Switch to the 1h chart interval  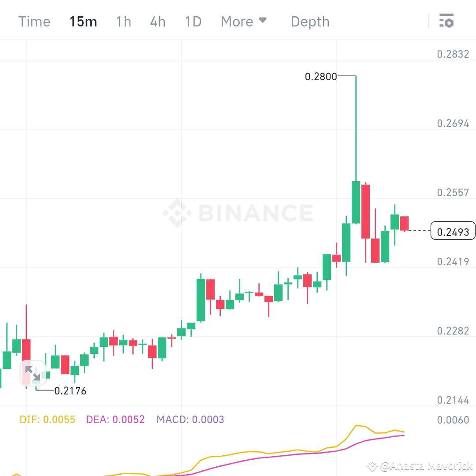[x=123, y=21]
